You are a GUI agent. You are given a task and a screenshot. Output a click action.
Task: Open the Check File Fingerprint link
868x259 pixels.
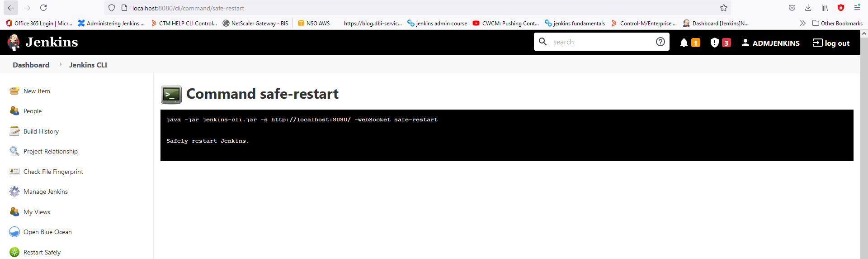(53, 172)
